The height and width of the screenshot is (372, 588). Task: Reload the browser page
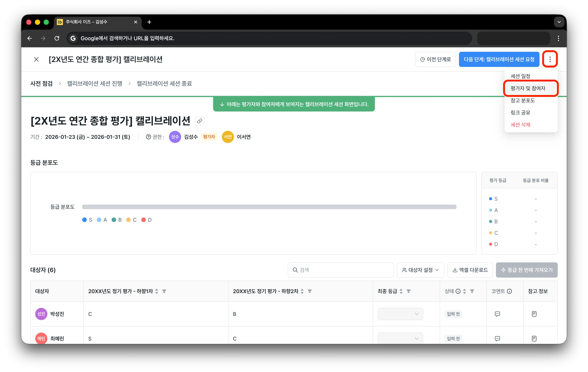(57, 38)
